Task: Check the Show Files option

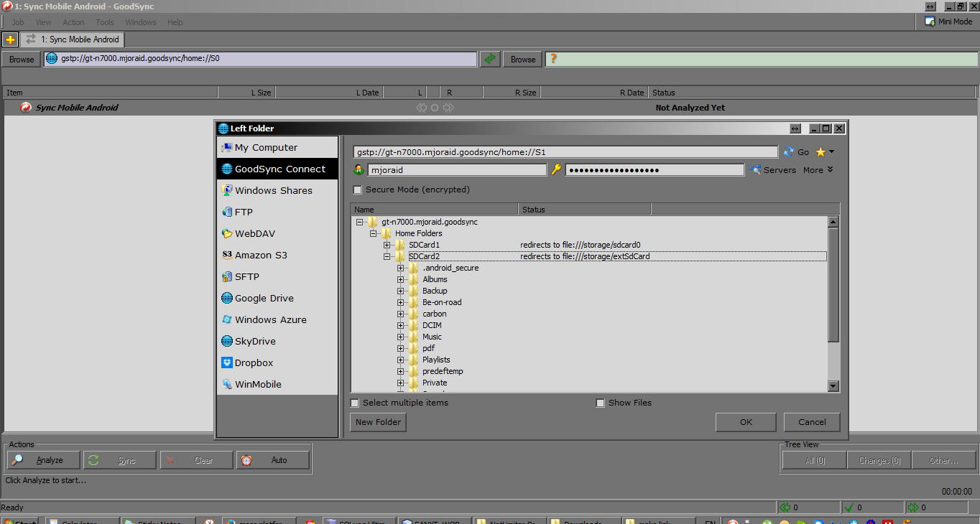Action: pyautogui.click(x=601, y=403)
